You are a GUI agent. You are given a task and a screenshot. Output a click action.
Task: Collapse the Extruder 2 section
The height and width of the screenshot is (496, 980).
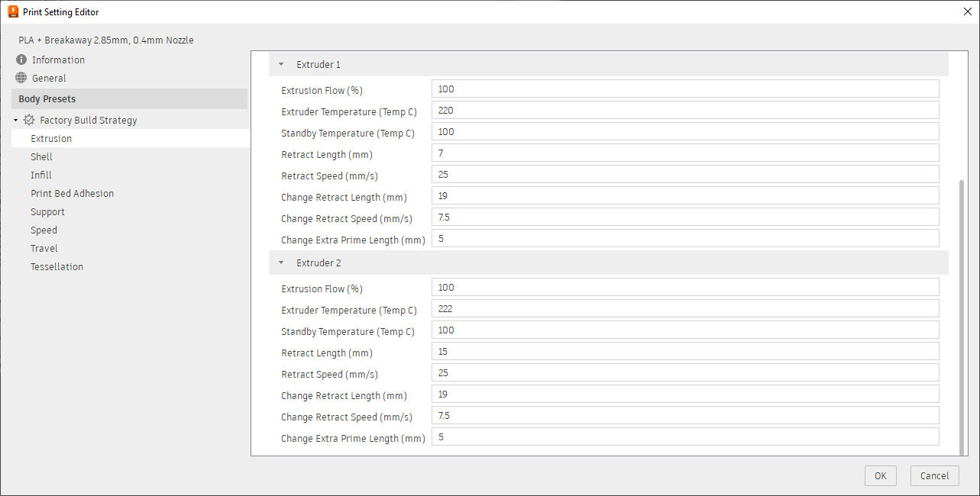(x=281, y=262)
